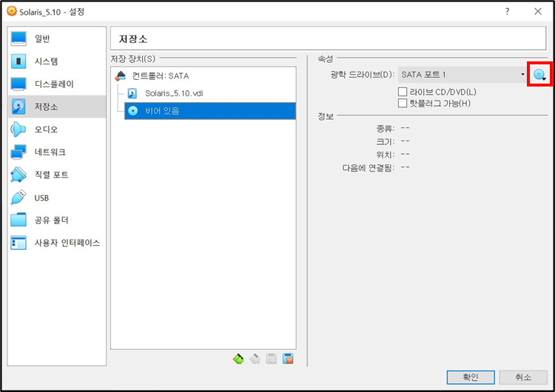Click the 일반 monitor icon
This screenshot has height=392, width=555.
(18, 38)
